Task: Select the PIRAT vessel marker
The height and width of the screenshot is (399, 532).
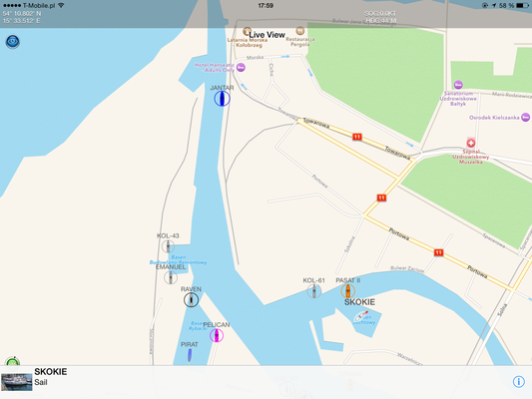Action: [x=190, y=355]
